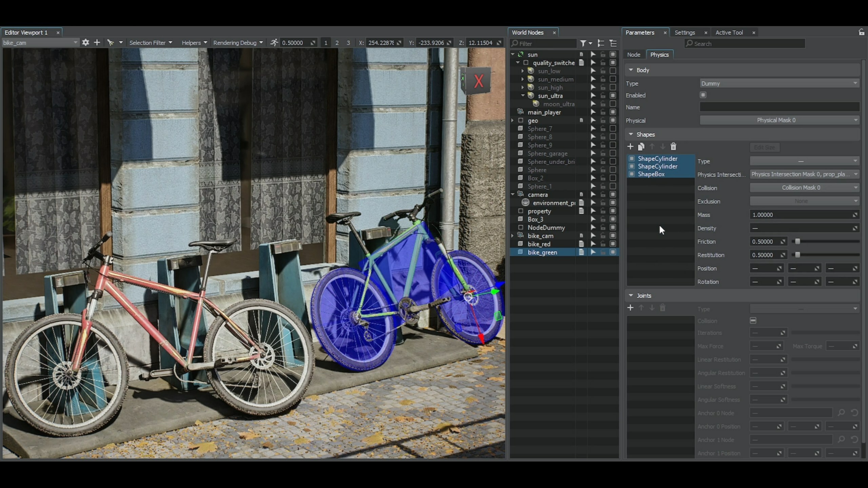Select bike_red node in World Nodes

tap(539, 244)
